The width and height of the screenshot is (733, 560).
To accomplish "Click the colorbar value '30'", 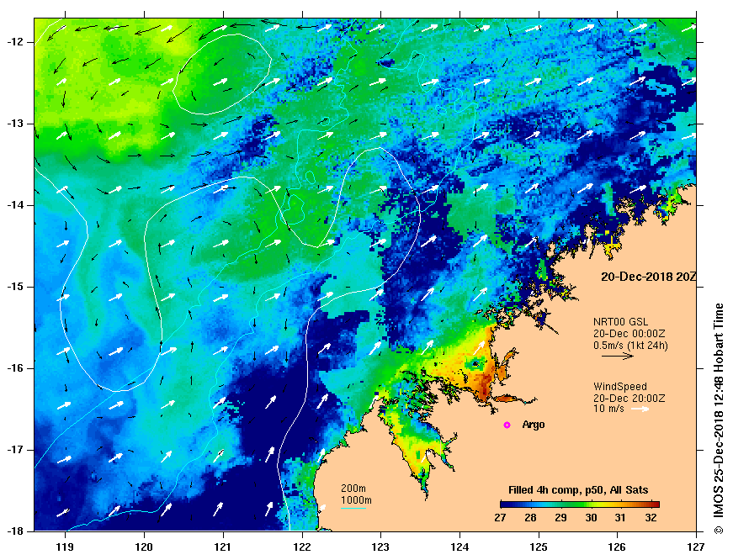I will (591, 517).
